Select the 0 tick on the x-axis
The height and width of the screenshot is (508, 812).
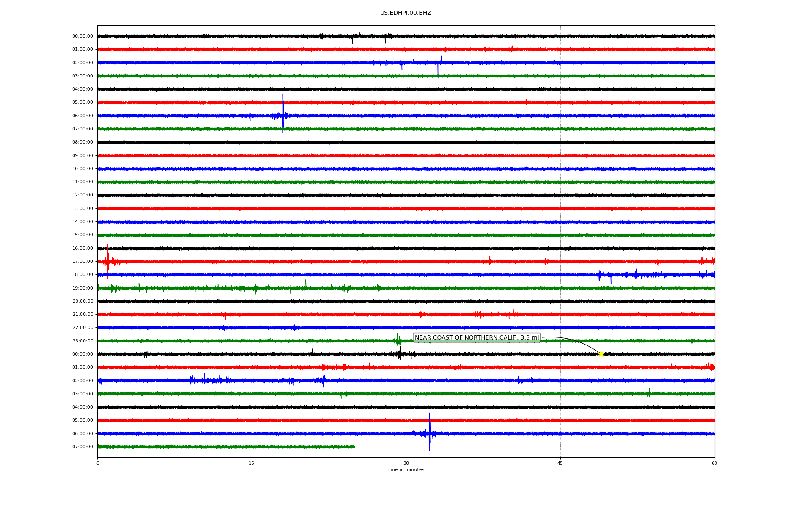click(x=98, y=463)
